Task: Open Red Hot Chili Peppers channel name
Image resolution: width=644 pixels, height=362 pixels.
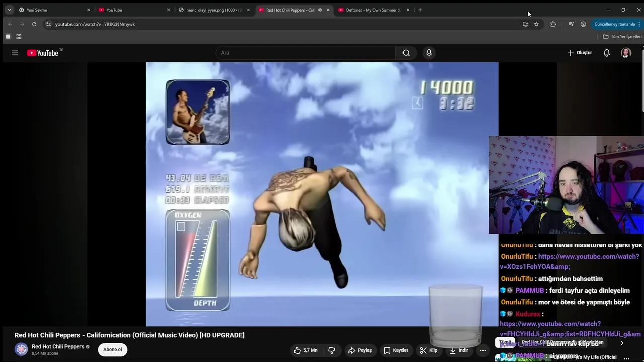Action: pyautogui.click(x=58, y=347)
